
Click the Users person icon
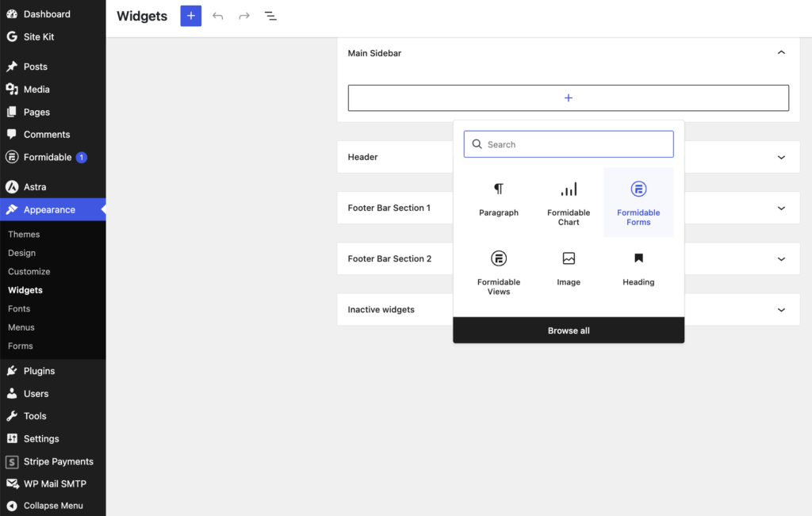[x=12, y=393]
